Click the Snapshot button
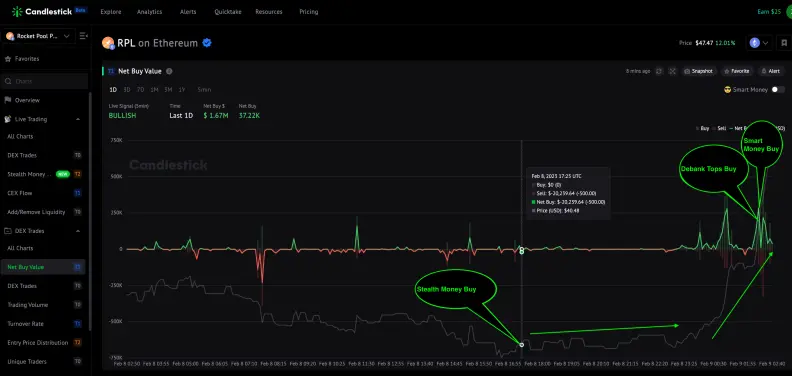Screen dimensions: 792x376 pos(698,71)
